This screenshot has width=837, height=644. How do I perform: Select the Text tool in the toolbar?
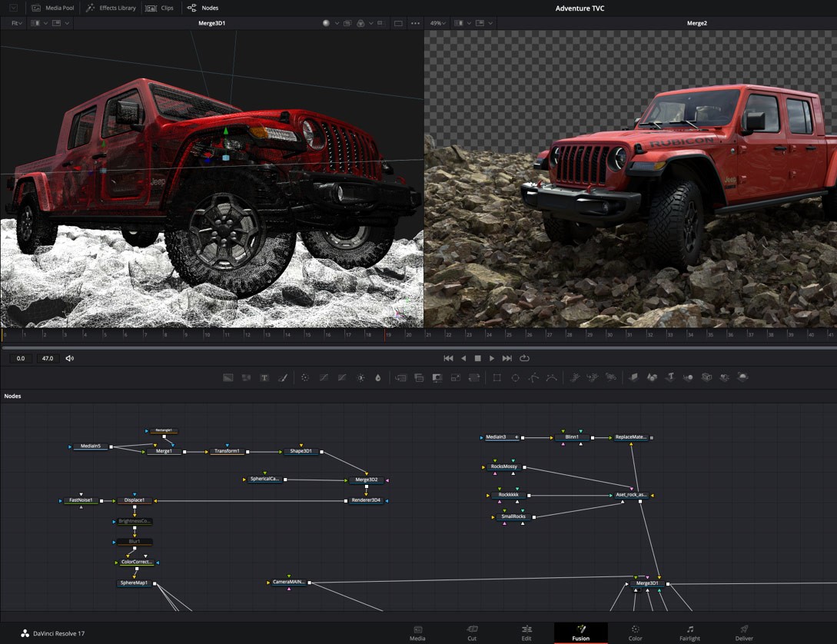pos(264,378)
